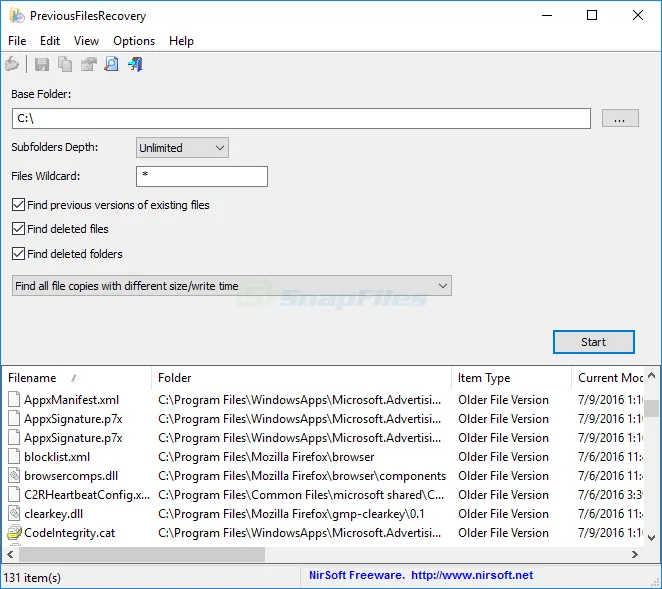
Task: Click the 131 item(s) status bar text
Action: click(x=32, y=578)
